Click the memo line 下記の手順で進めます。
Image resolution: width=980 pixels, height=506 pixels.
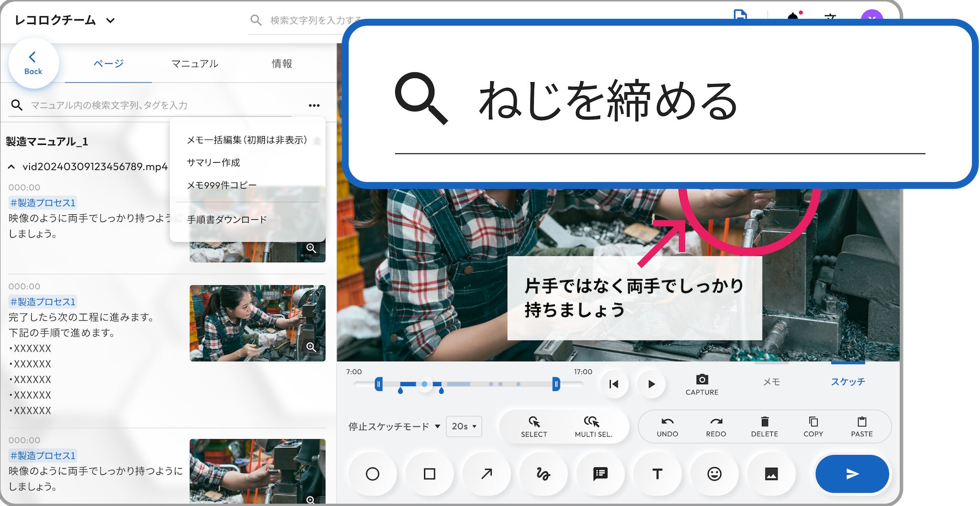[62, 333]
